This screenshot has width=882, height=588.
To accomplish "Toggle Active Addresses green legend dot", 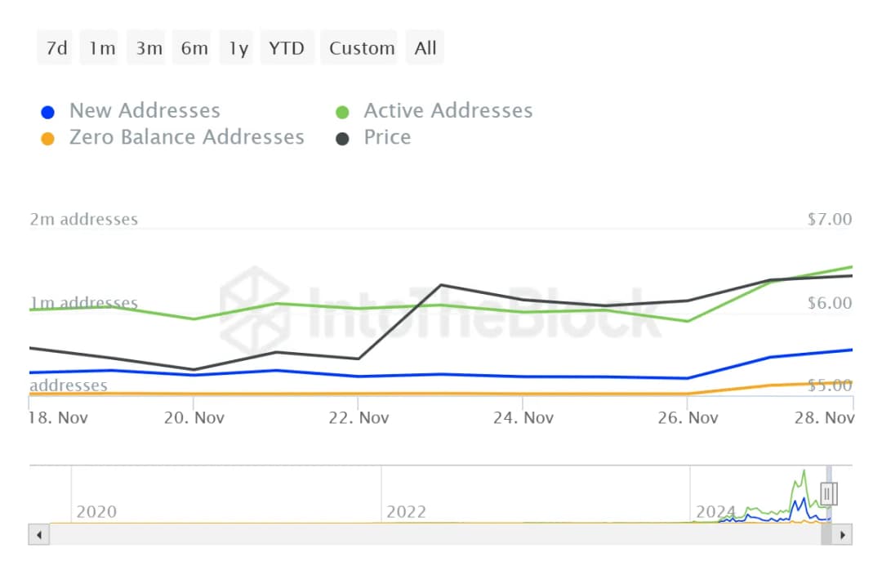I will [343, 112].
